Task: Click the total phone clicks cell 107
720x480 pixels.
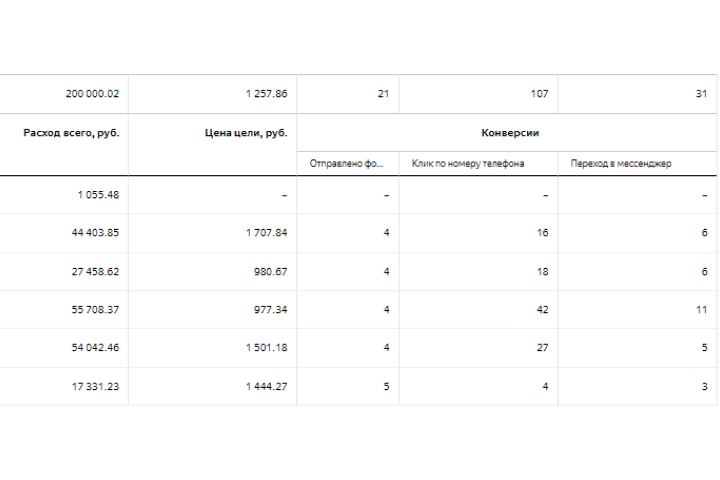Action: click(x=540, y=94)
